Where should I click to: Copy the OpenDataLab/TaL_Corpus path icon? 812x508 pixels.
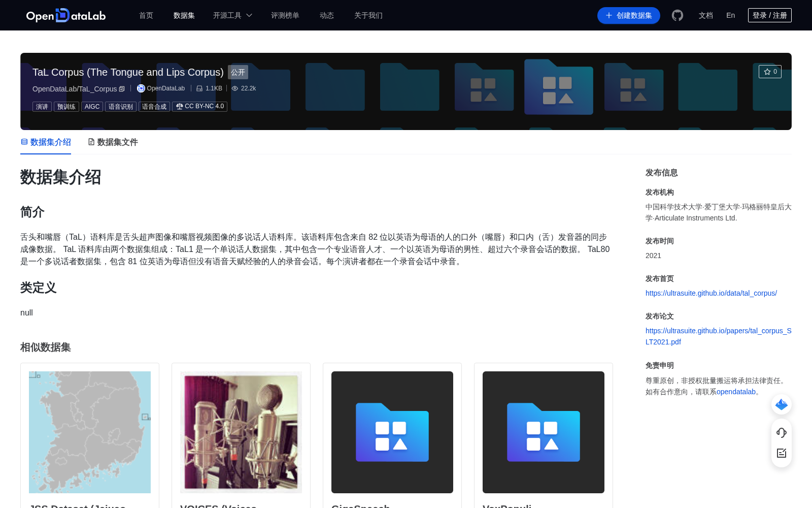(x=122, y=89)
